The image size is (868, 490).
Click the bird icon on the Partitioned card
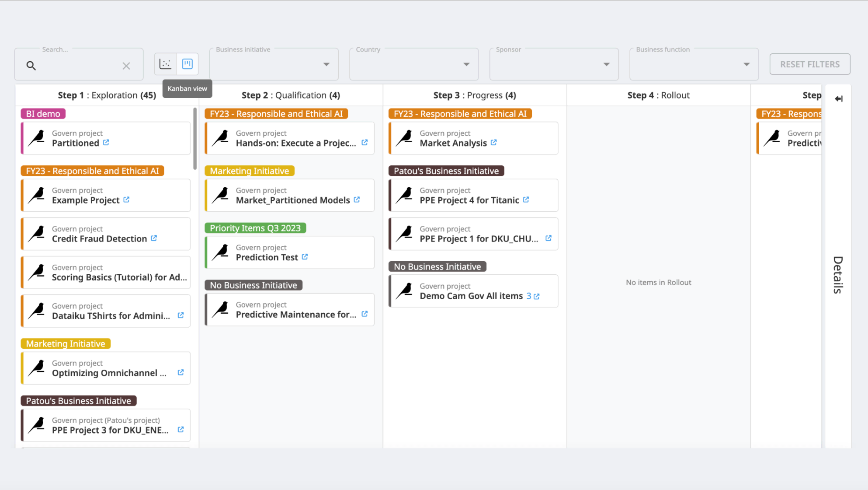[37, 138]
